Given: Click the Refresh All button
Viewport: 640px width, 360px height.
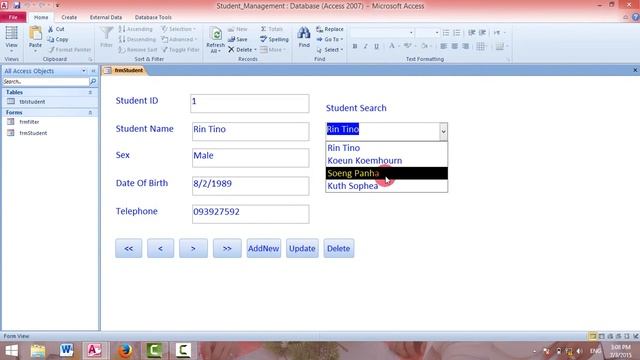Looking at the screenshot, I should [215, 40].
